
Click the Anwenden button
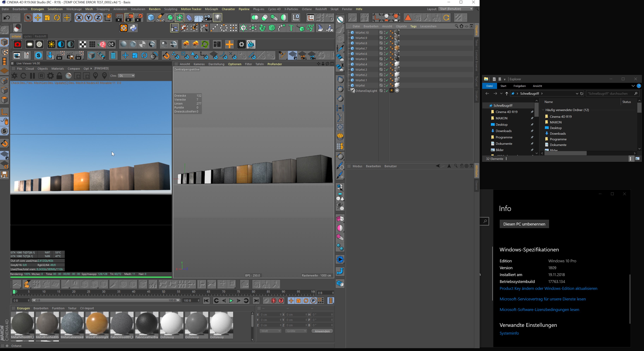coord(322,331)
